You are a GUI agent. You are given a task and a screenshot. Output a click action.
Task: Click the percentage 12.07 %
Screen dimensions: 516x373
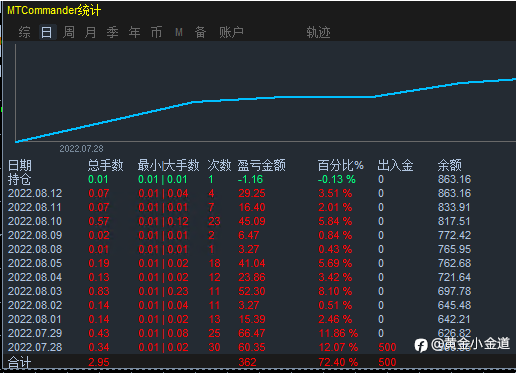(338, 347)
